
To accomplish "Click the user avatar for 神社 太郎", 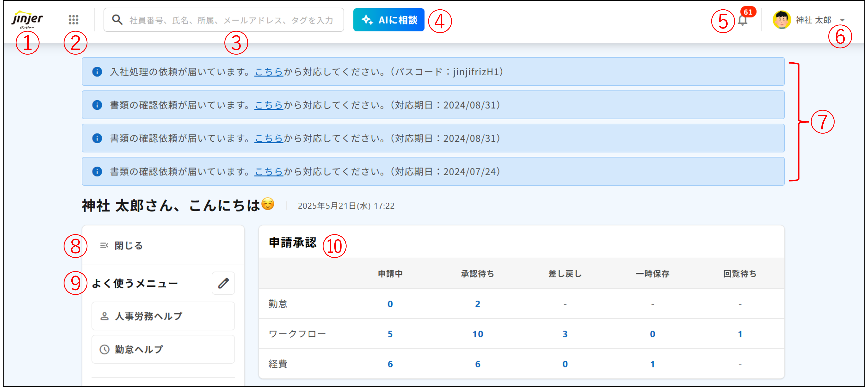I will [782, 20].
